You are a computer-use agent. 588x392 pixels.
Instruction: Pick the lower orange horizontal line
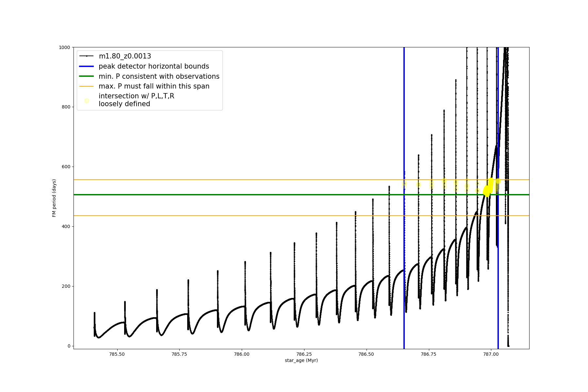pos(229,216)
